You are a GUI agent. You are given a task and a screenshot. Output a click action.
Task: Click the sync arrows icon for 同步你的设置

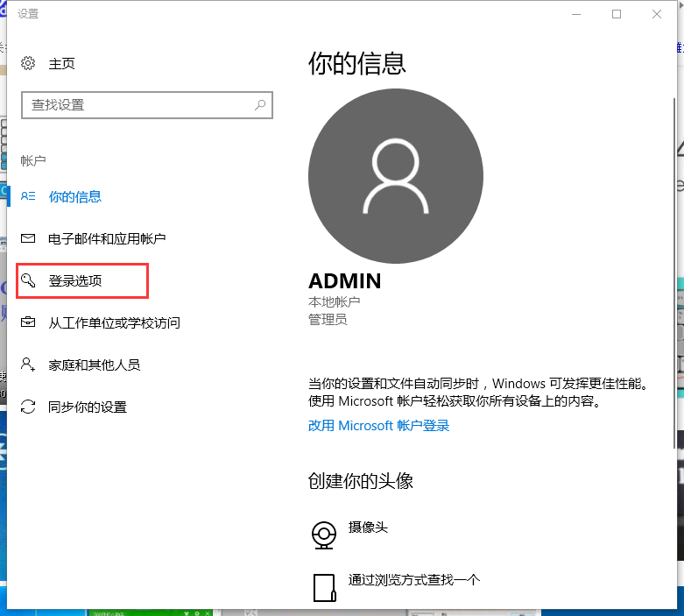(28, 407)
